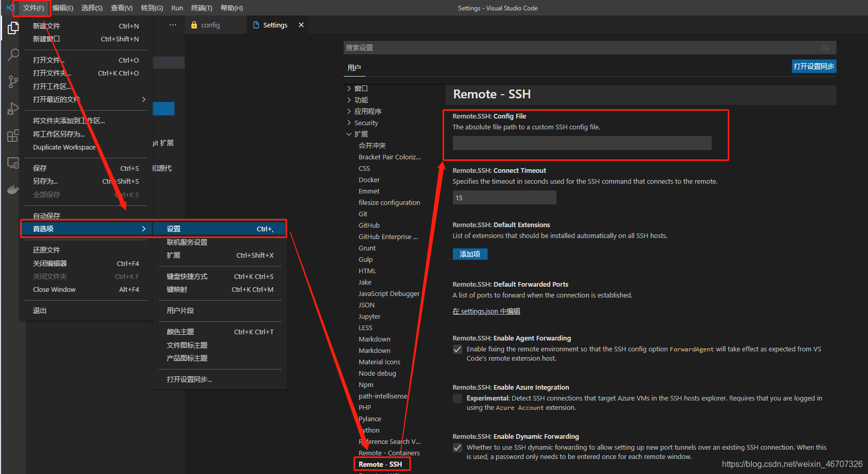Open the 转到(G) menu
868x474 pixels.
pos(152,8)
